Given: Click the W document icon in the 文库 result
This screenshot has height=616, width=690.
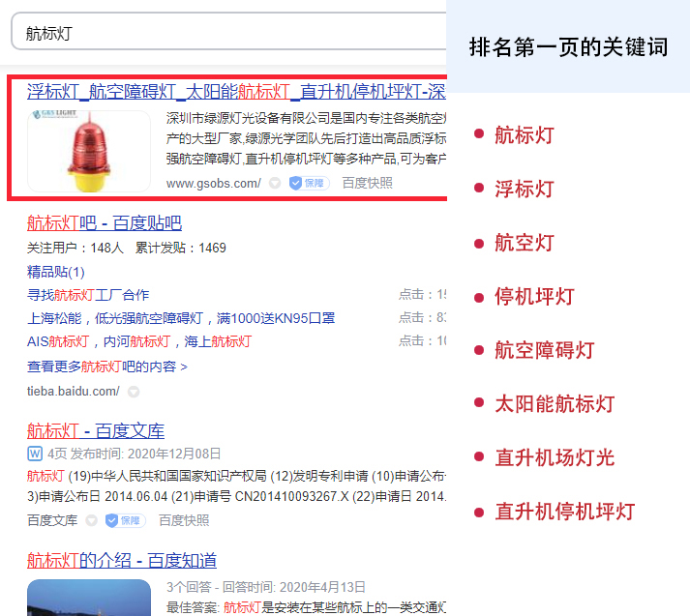Looking at the screenshot, I should (x=35, y=454).
